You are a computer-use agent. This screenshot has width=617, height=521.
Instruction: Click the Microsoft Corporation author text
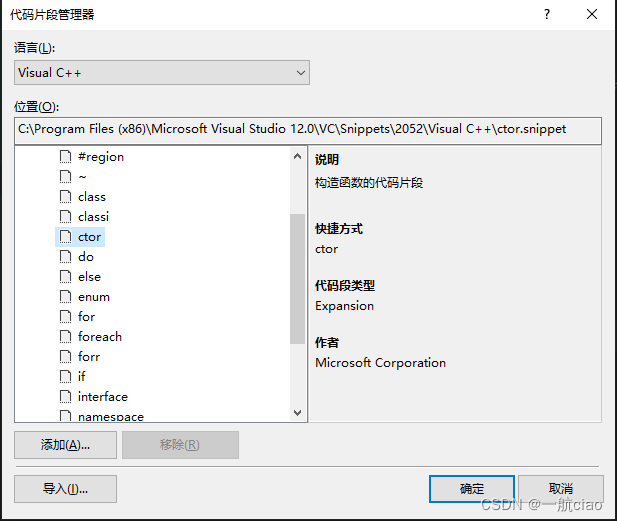[x=381, y=363]
